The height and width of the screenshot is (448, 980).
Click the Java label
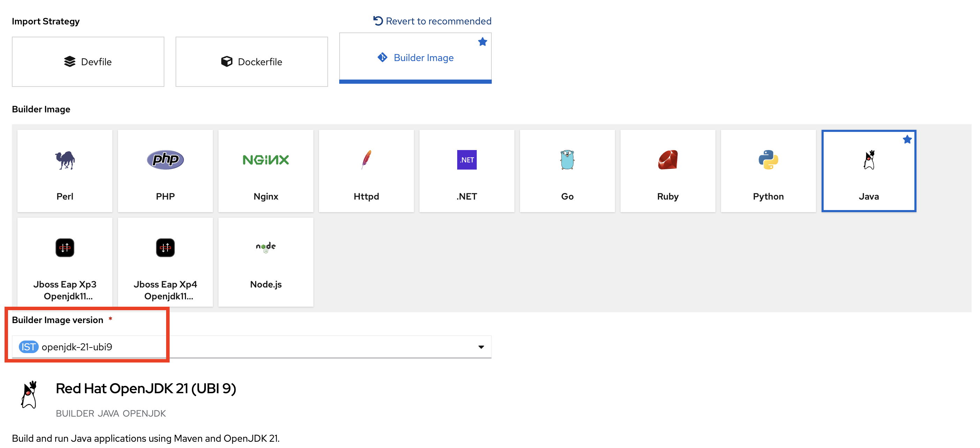click(x=869, y=196)
